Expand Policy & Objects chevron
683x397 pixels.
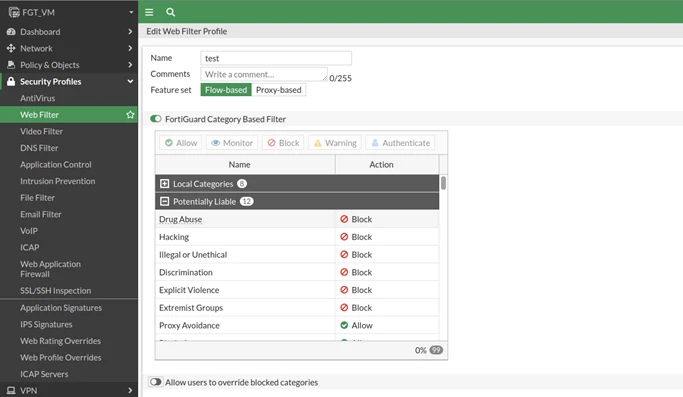pyautogui.click(x=130, y=65)
